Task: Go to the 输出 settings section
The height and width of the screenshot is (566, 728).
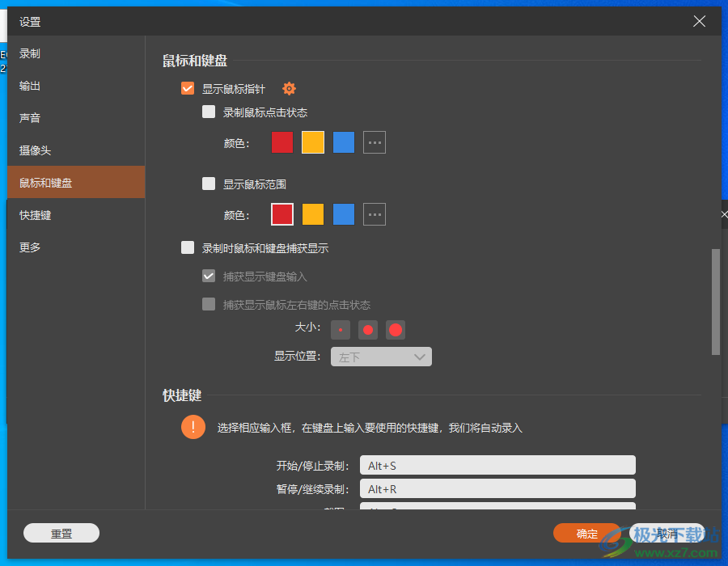Action: 76,86
